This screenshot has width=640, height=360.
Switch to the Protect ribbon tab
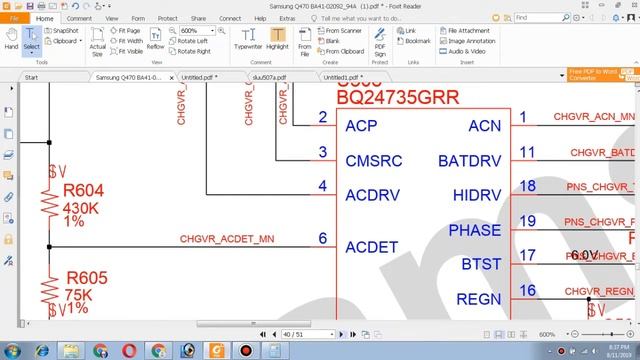[x=167, y=18]
